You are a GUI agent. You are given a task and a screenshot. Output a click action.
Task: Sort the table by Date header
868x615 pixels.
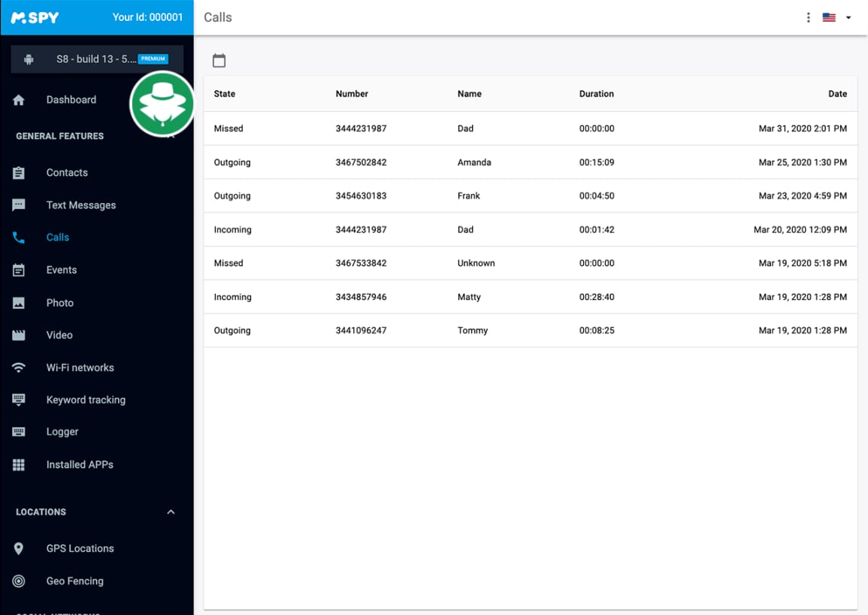coord(837,94)
